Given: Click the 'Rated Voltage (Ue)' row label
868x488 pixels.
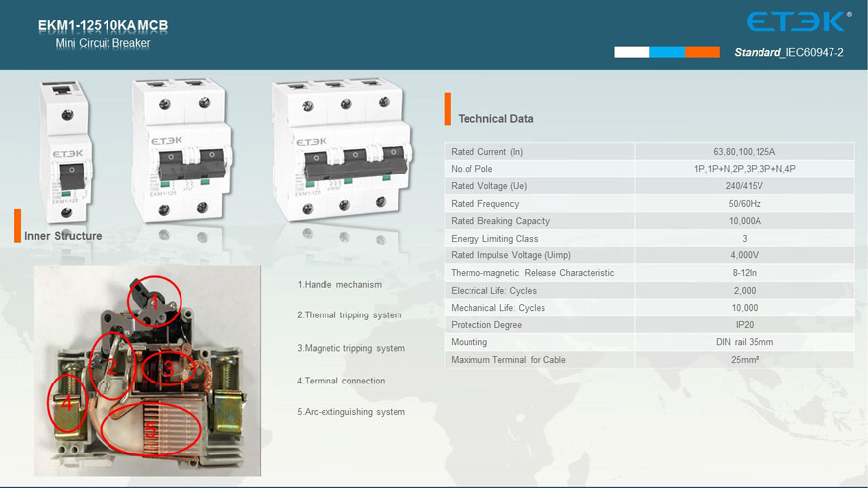Looking at the screenshot, I should pyautogui.click(x=489, y=186).
